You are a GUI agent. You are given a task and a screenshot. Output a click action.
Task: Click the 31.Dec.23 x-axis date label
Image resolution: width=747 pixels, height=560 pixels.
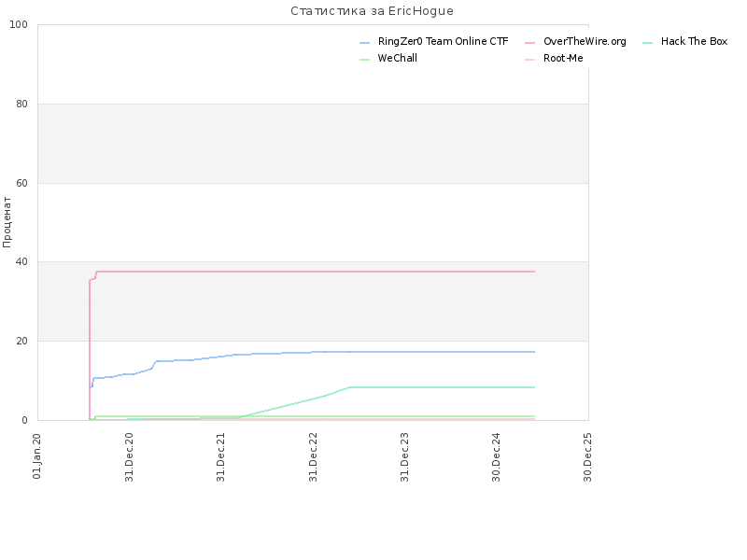404,457
